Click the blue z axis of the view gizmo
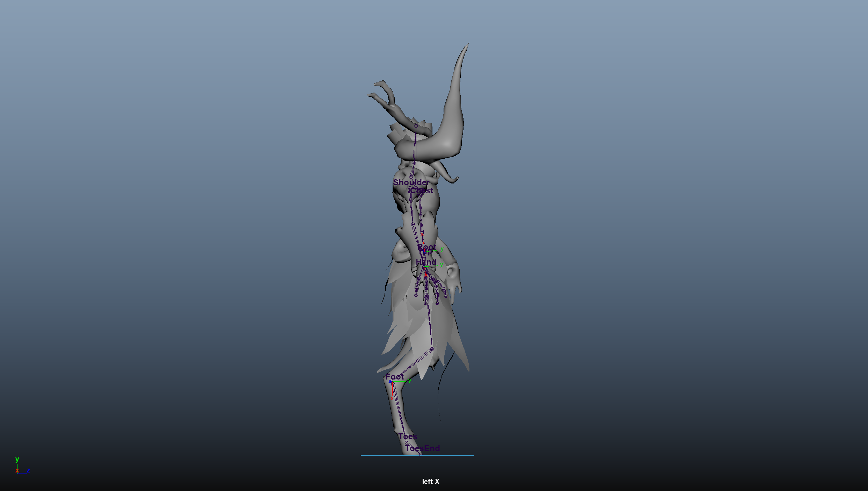 coord(28,470)
